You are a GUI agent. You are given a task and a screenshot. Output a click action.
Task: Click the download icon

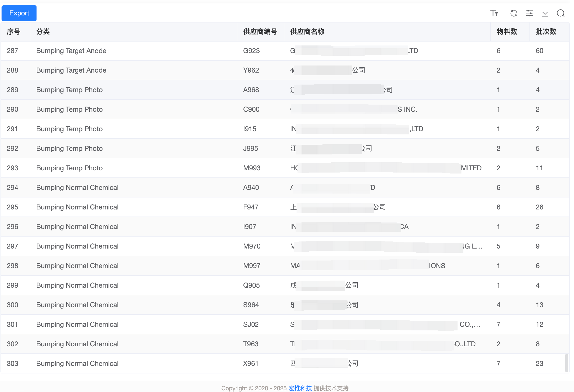pyautogui.click(x=545, y=13)
